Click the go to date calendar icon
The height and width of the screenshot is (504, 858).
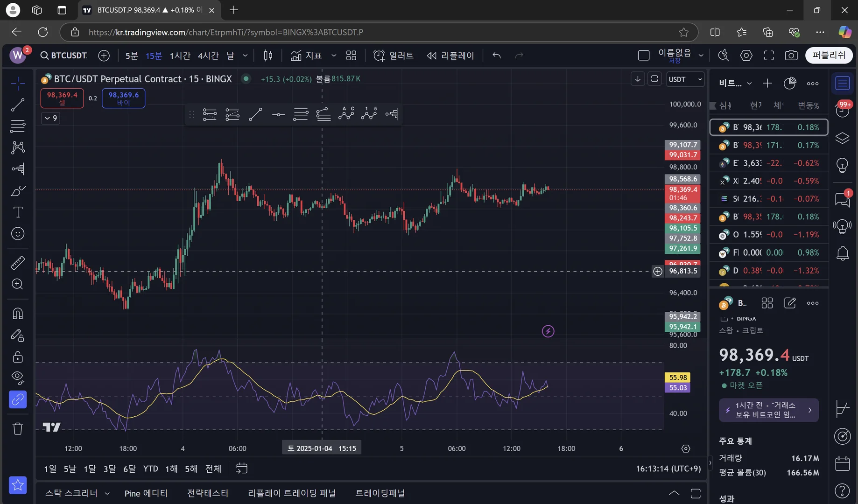click(241, 469)
